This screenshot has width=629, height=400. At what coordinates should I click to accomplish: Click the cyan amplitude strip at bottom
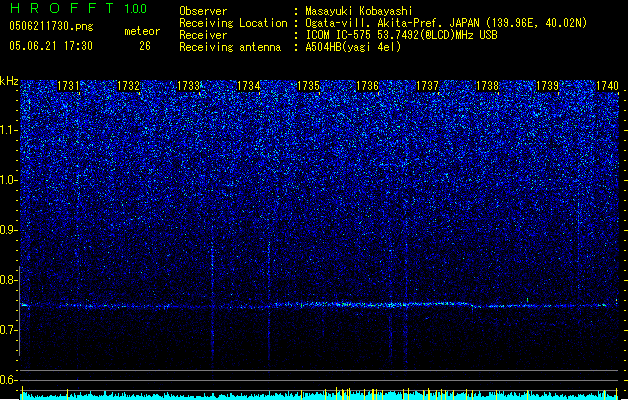[319, 396]
